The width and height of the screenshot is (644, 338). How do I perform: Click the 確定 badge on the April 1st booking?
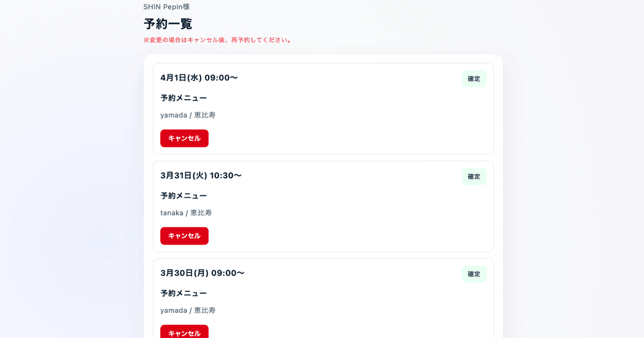474,79
